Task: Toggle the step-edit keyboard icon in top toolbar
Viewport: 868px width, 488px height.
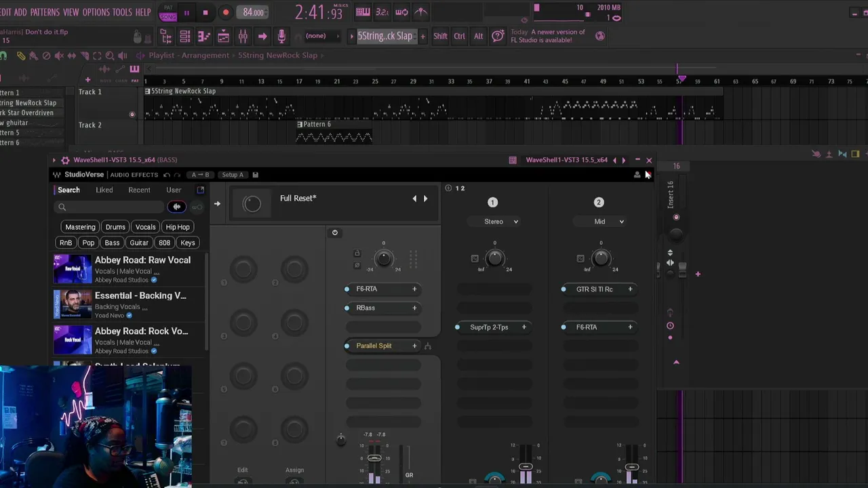Action: pyautogui.click(x=363, y=12)
